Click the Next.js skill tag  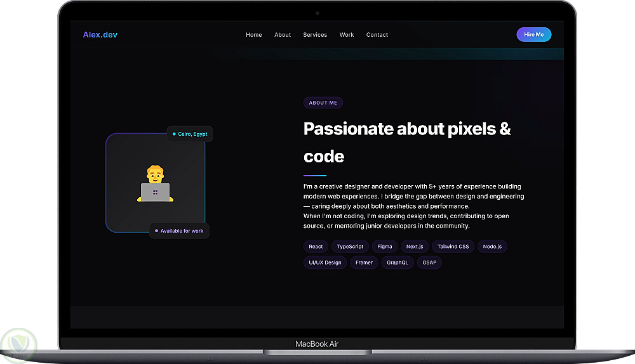pos(415,246)
